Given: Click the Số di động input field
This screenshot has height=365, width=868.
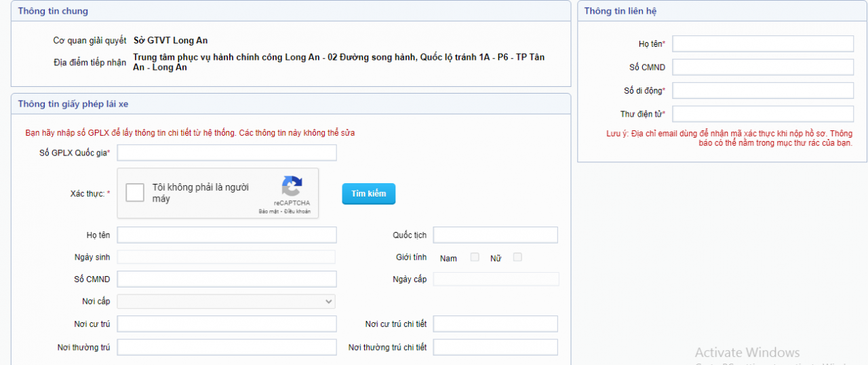Looking at the screenshot, I should point(763,90).
